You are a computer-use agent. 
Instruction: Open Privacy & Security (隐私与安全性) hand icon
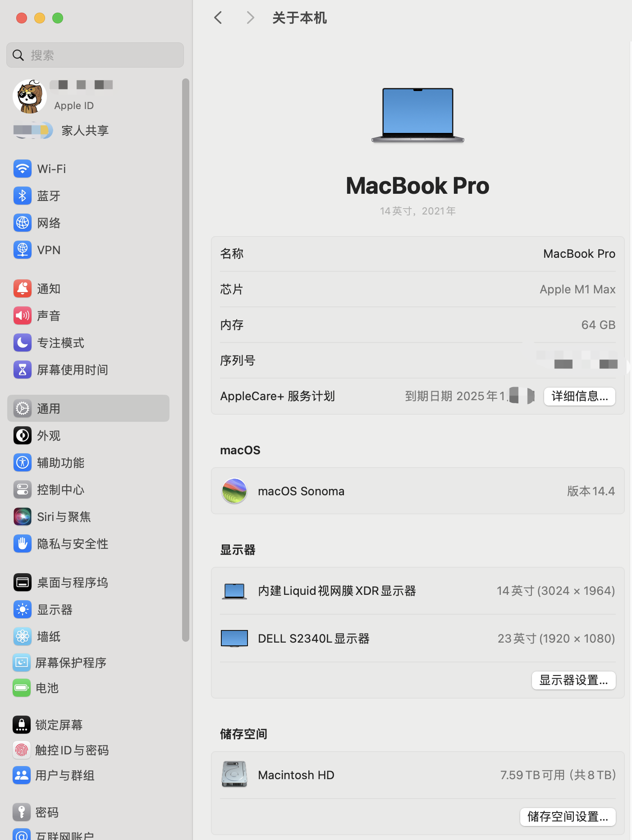click(x=22, y=544)
